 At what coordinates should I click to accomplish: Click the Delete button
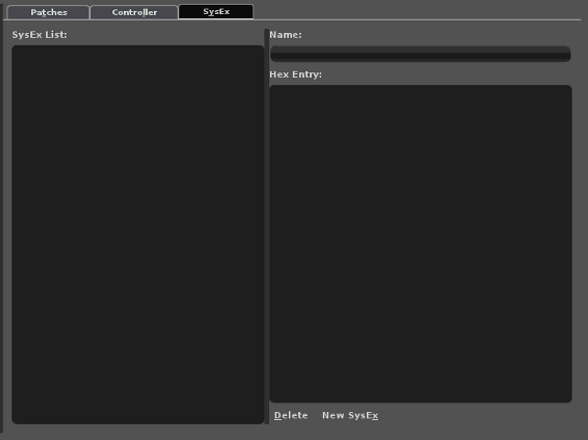pos(291,415)
